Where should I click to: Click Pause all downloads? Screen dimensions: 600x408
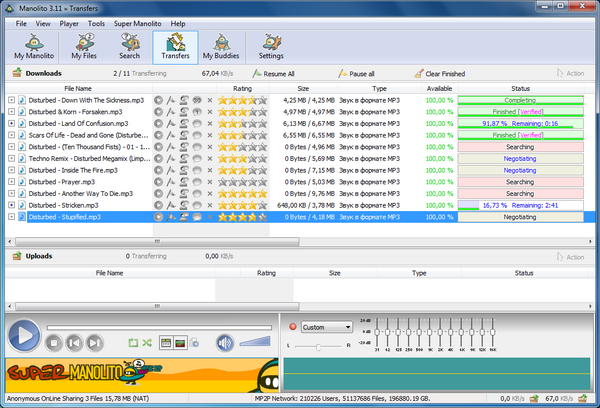pyautogui.click(x=356, y=73)
